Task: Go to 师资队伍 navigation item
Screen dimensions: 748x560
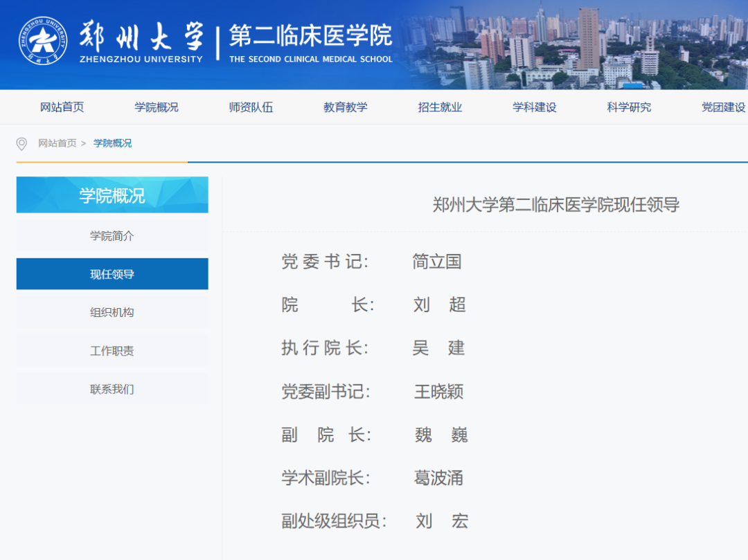Action: (x=251, y=107)
